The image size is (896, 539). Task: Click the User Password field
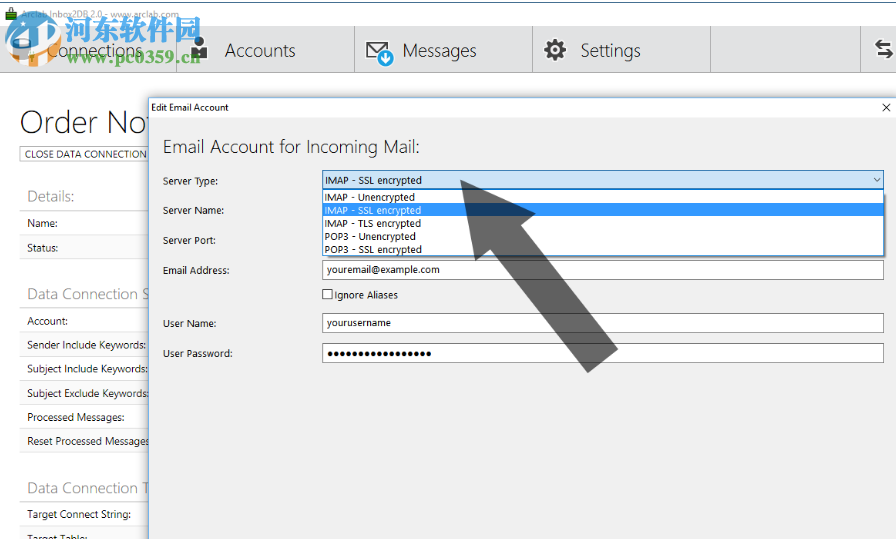point(603,353)
